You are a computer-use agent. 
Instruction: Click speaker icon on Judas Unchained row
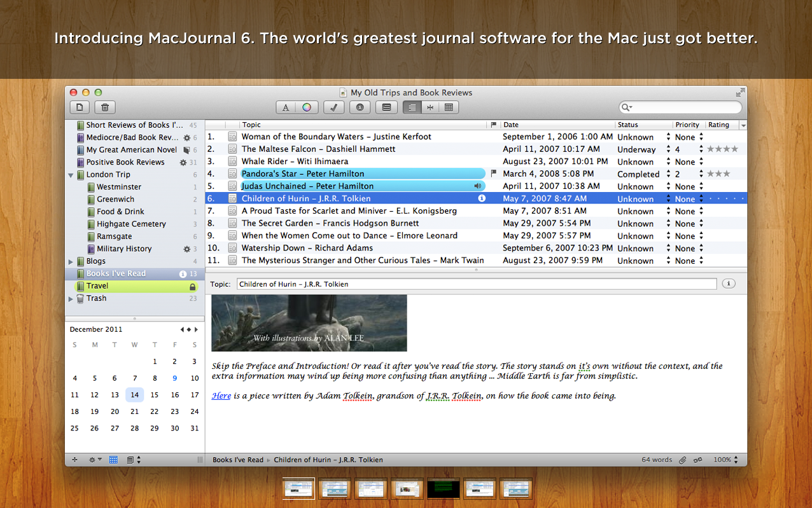coord(478,186)
